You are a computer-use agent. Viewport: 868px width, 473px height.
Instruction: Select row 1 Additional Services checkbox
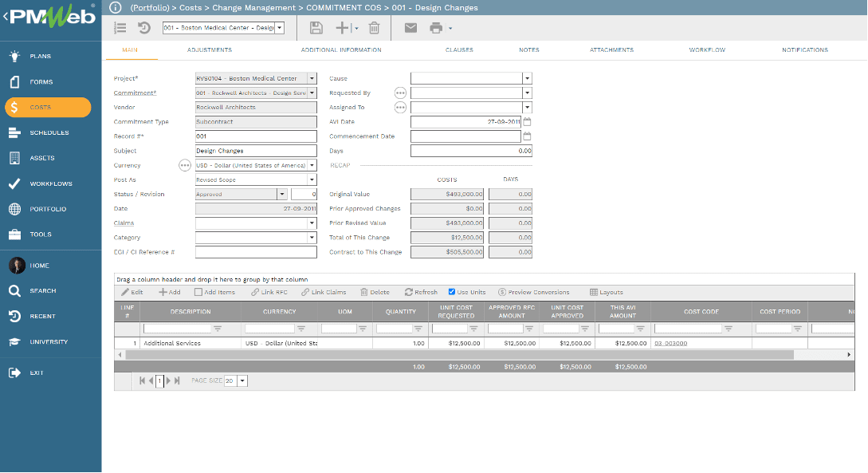[x=118, y=341]
